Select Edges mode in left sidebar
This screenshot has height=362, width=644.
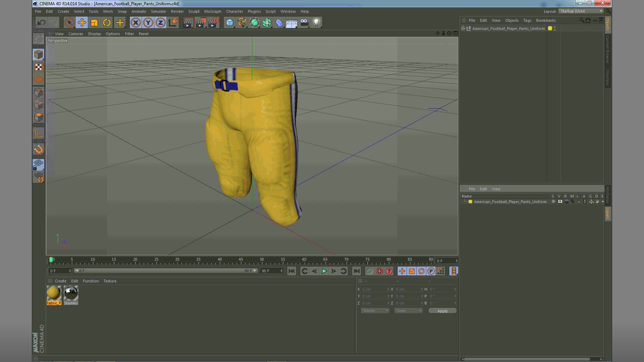point(38,105)
